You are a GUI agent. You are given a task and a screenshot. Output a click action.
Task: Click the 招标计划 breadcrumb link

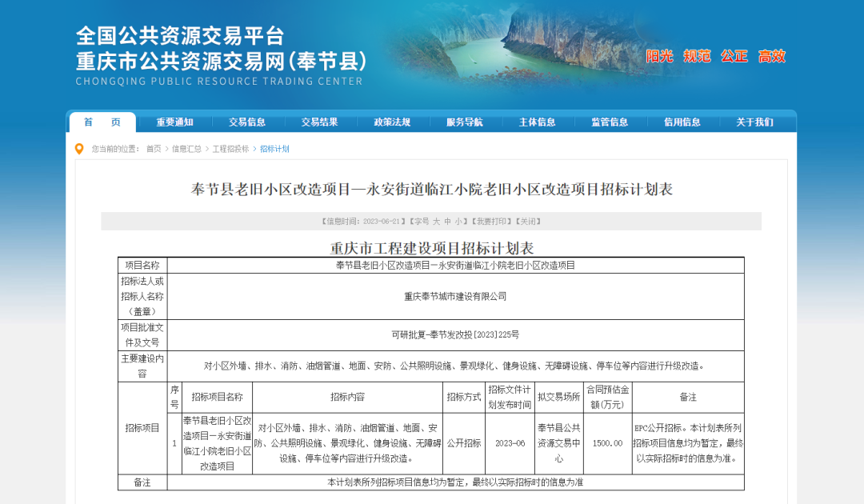(274, 149)
